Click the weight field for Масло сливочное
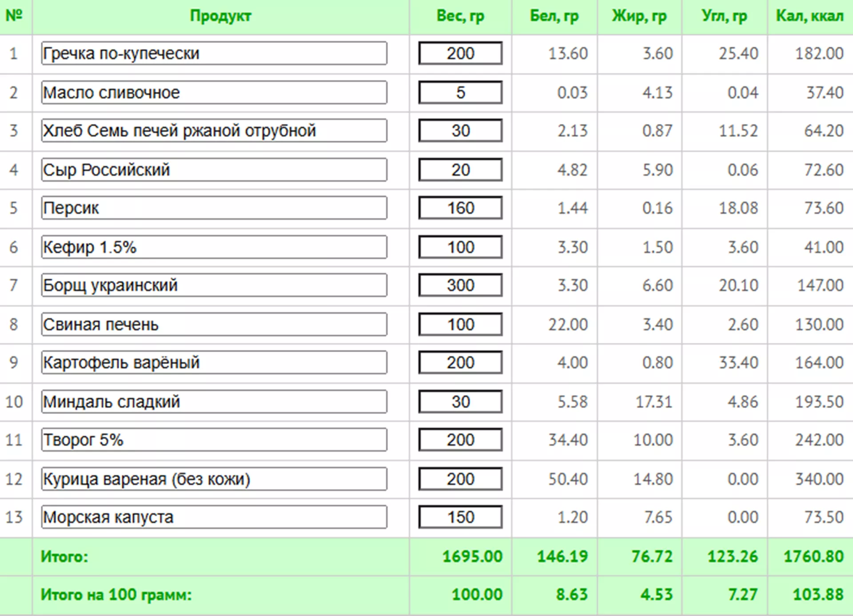Image resolution: width=853 pixels, height=616 pixels. click(x=460, y=92)
